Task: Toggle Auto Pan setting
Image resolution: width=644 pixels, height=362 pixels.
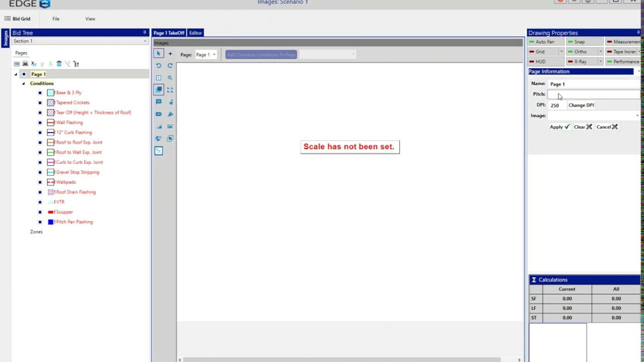Action: pos(544,42)
